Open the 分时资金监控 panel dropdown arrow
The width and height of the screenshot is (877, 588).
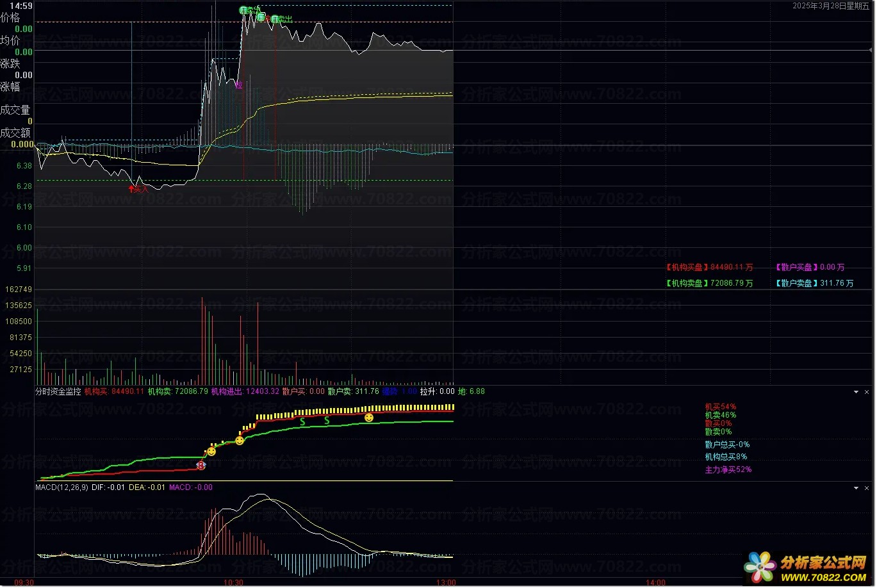click(x=857, y=392)
